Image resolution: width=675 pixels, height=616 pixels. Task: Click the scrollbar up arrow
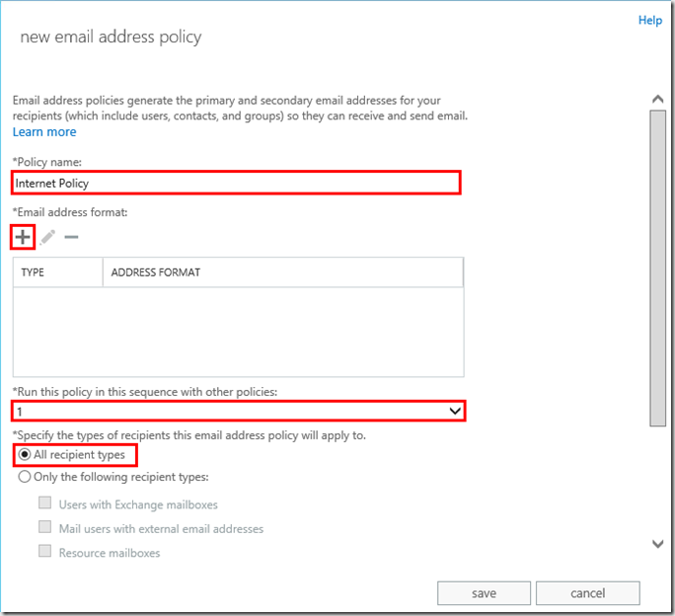pos(657,99)
